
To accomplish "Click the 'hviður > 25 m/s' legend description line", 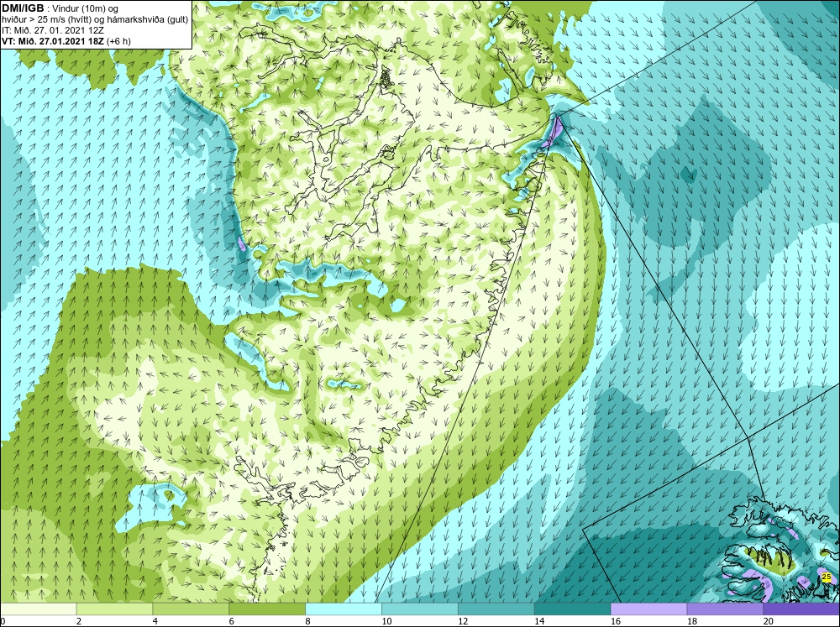I will [95, 19].
